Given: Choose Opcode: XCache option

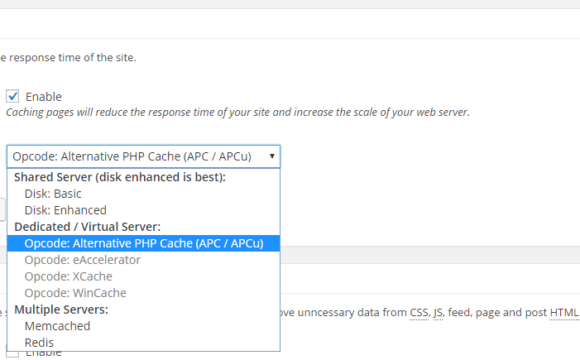Looking at the screenshot, I should 144,276.
